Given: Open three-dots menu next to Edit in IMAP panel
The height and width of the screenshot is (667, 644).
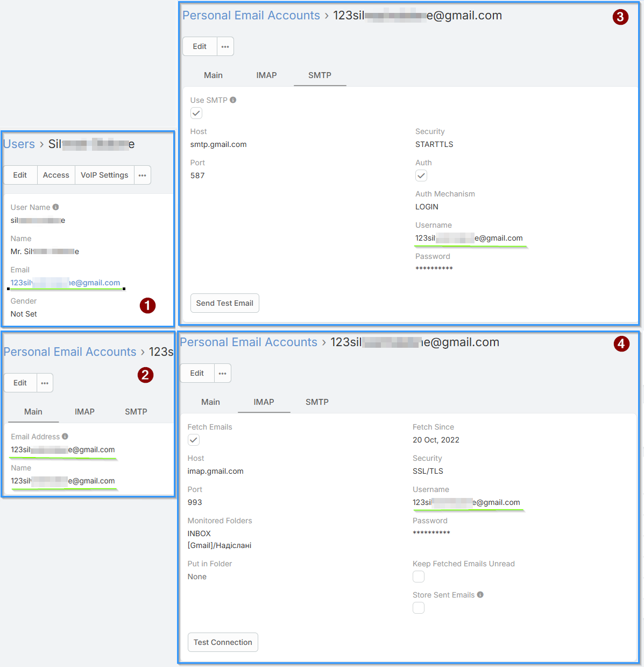Looking at the screenshot, I should (x=222, y=373).
